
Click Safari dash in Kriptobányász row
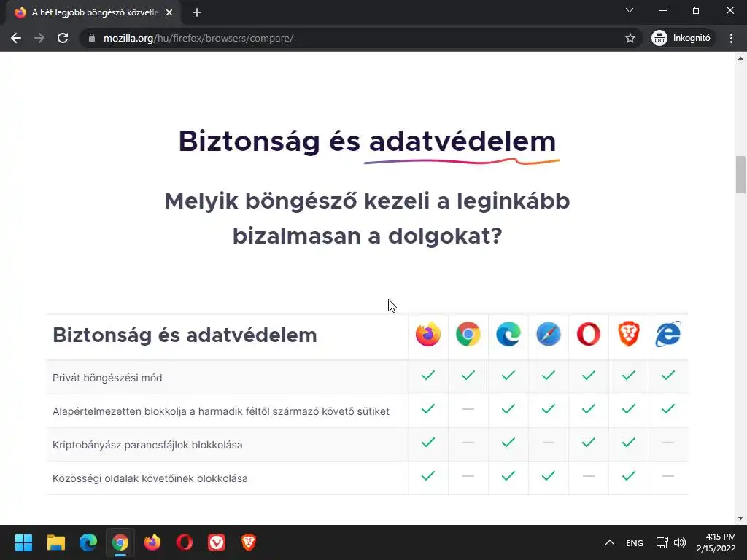(x=549, y=443)
